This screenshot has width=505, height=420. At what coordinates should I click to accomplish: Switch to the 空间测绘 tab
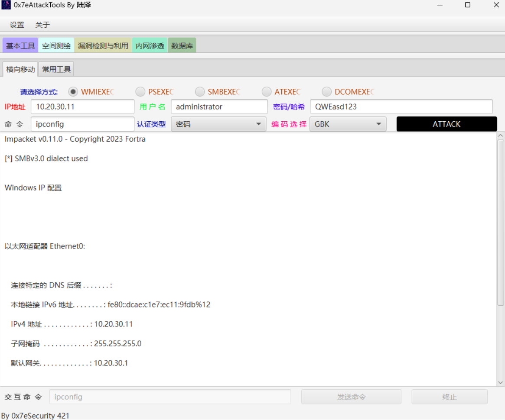(x=56, y=45)
